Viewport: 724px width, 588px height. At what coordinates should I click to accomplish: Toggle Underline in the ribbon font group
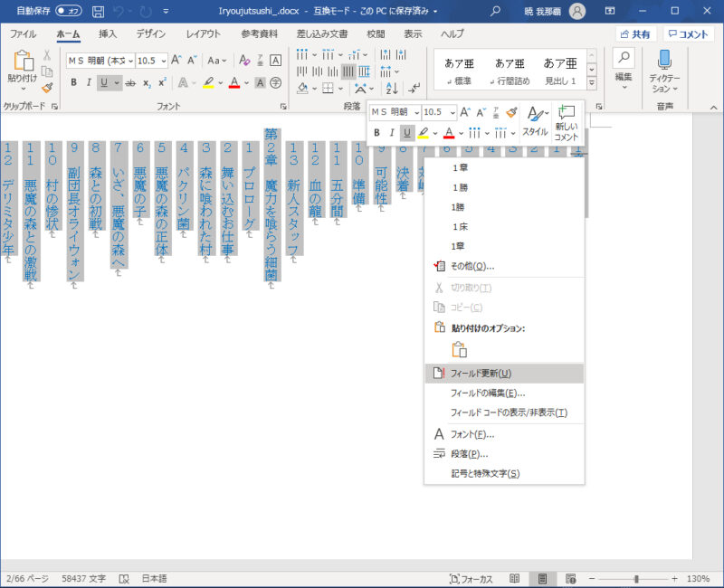click(x=104, y=83)
